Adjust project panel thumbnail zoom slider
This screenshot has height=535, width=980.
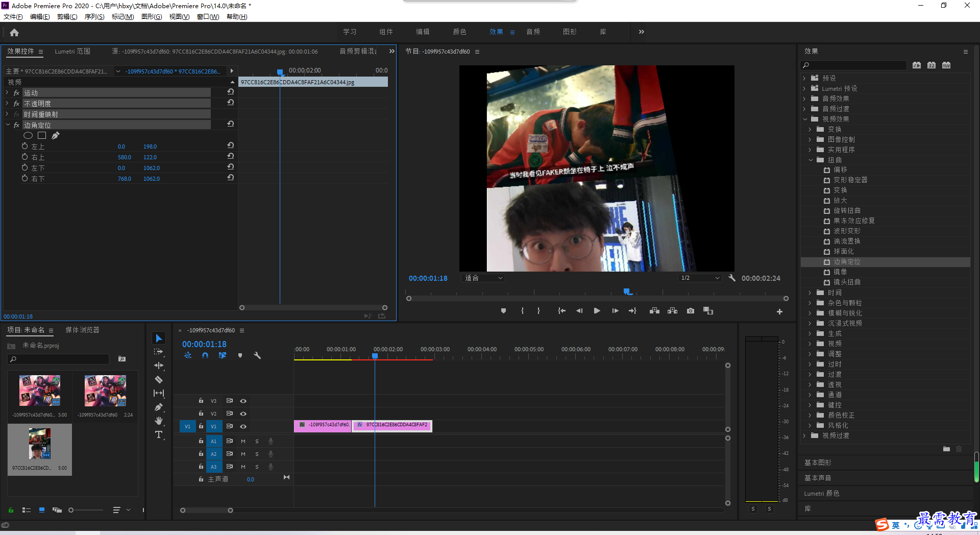coord(71,510)
